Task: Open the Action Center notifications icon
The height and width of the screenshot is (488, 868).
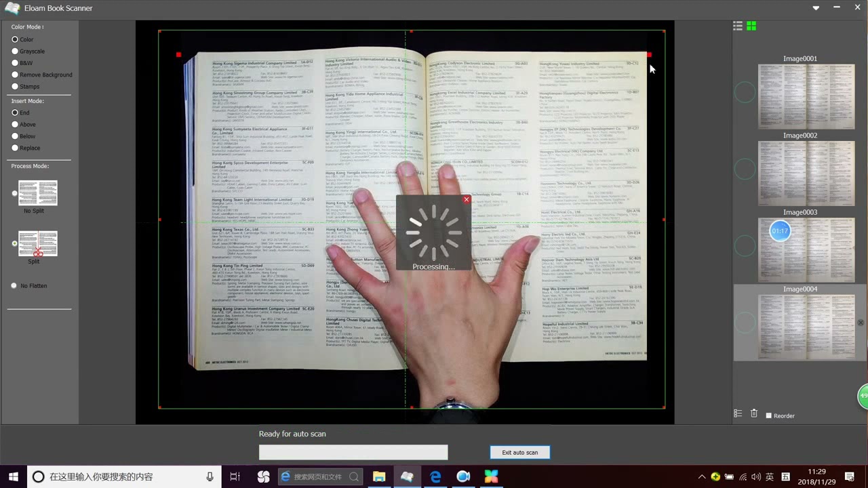Action: (850, 476)
